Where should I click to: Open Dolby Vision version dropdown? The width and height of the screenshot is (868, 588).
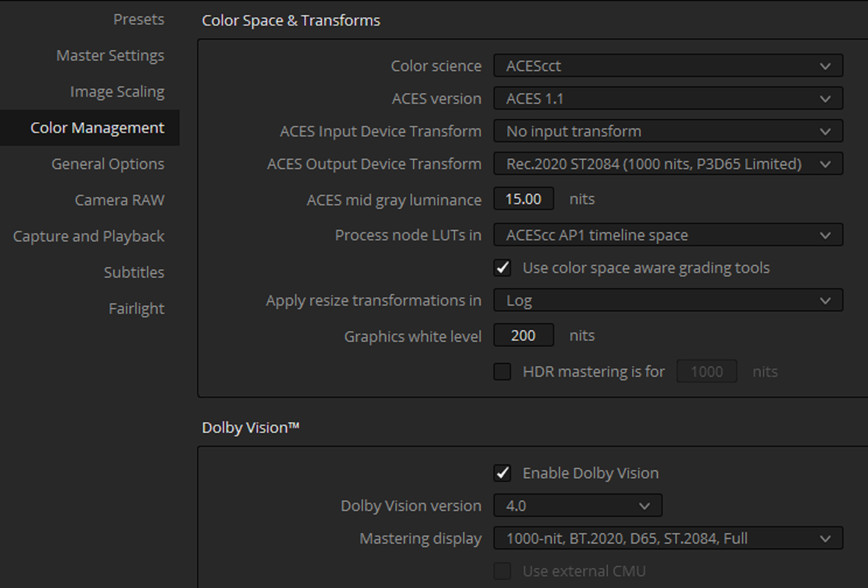tap(578, 506)
